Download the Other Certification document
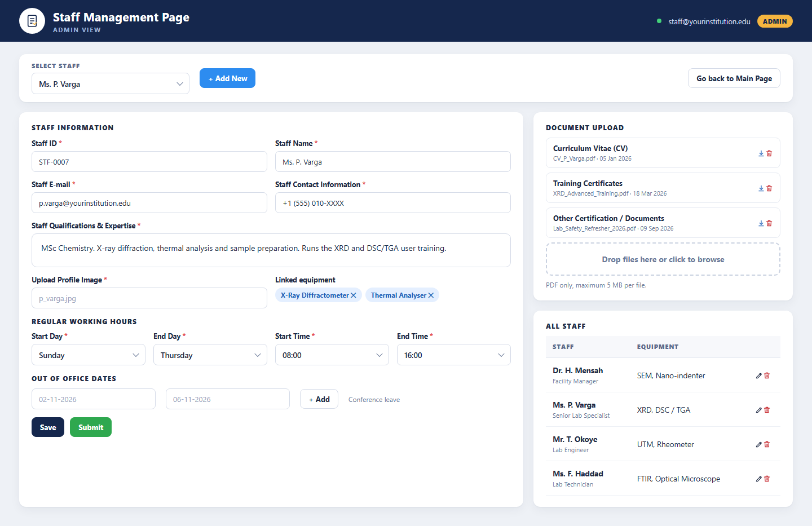Image resolution: width=812 pixels, height=526 pixels. (761, 223)
